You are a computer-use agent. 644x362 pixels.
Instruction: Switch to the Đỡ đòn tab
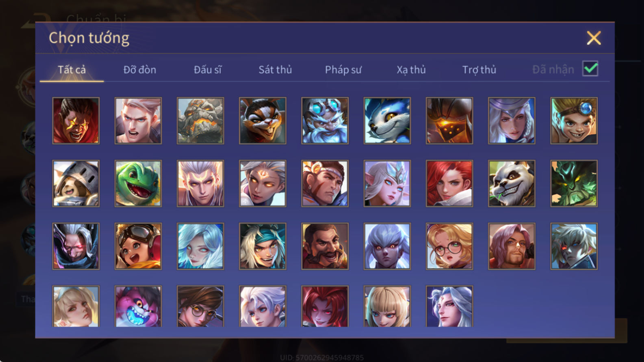140,70
